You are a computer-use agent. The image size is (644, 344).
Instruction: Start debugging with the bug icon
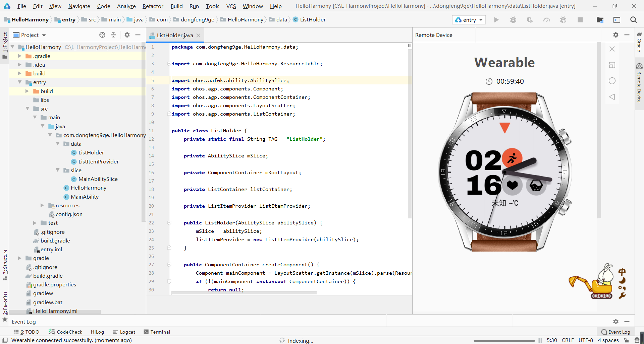tap(513, 20)
